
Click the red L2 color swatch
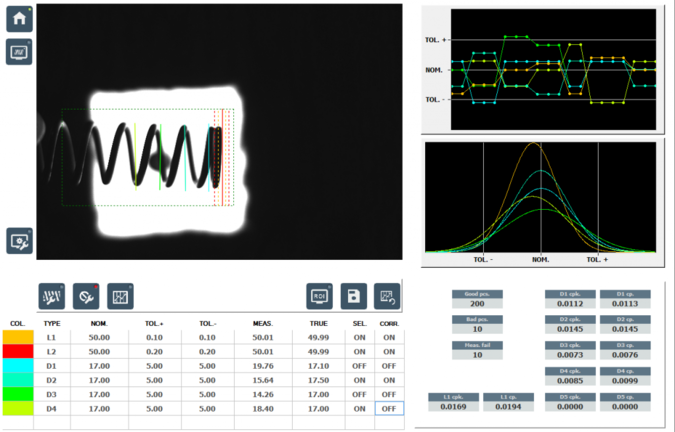pyautogui.click(x=18, y=352)
